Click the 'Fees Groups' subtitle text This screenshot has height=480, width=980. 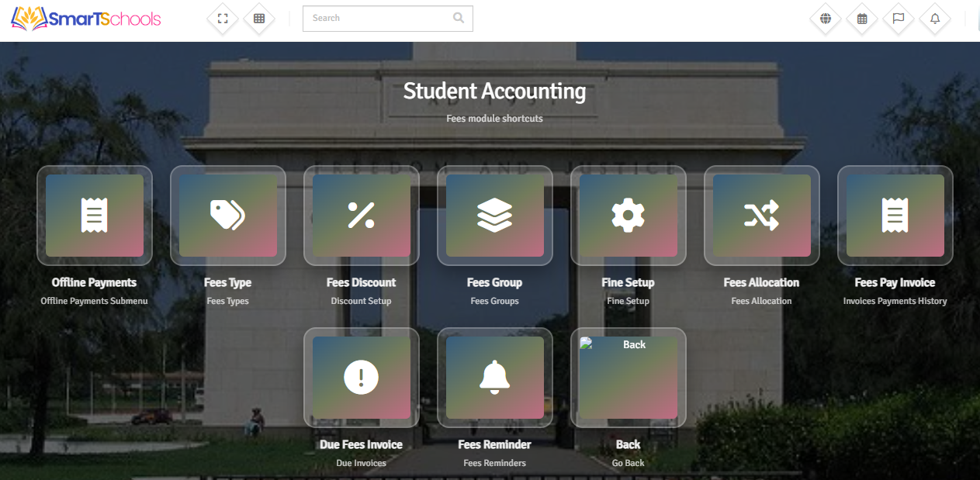(495, 301)
